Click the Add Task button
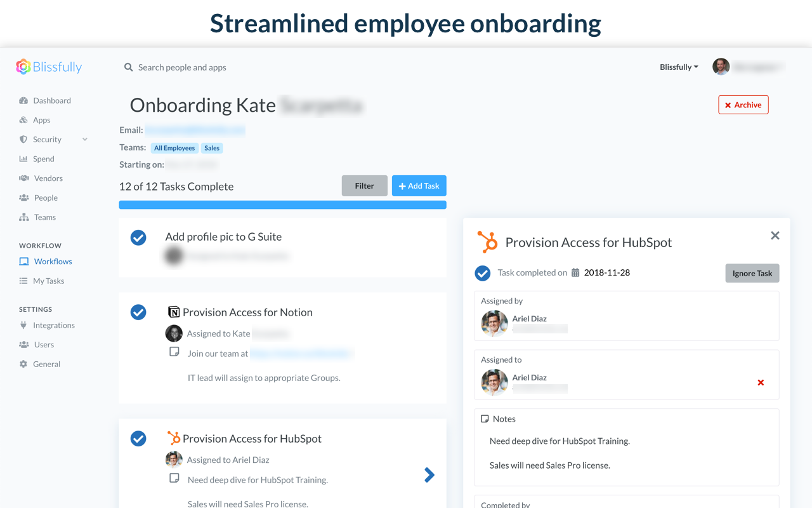 click(x=419, y=186)
